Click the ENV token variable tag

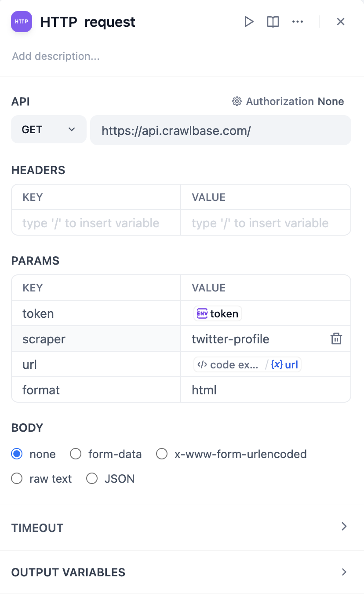tap(218, 313)
